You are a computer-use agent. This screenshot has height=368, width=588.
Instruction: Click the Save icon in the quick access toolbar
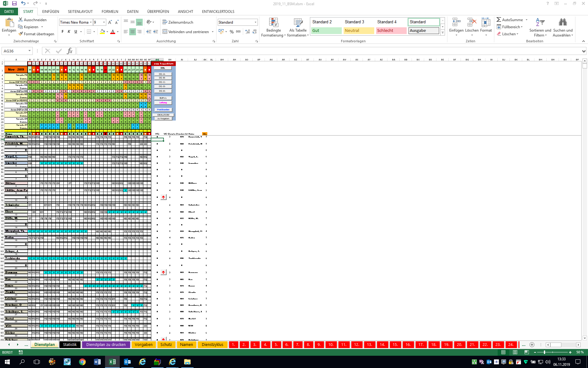14,4
